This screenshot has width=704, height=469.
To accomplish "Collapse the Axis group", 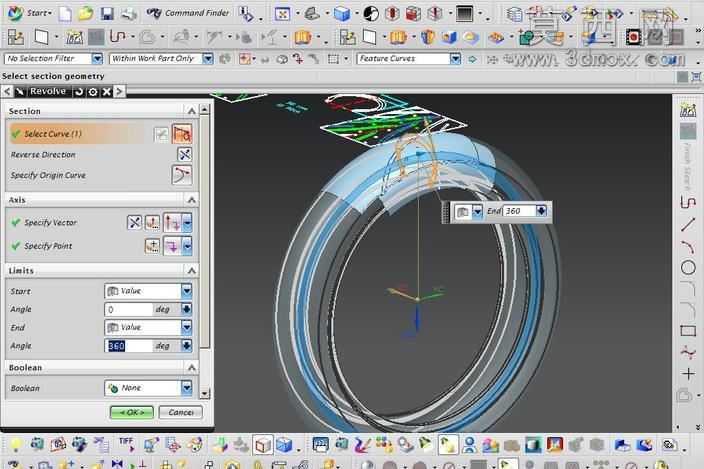I will point(192,200).
